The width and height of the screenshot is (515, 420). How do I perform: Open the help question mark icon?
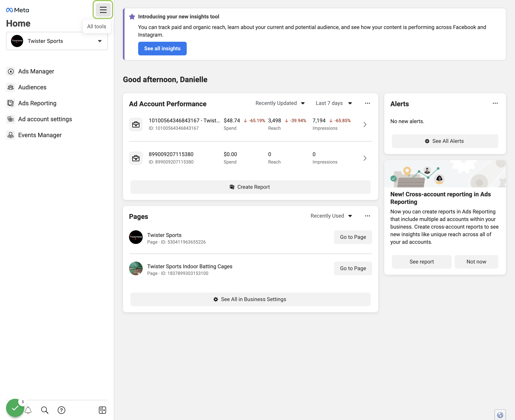pos(61,410)
